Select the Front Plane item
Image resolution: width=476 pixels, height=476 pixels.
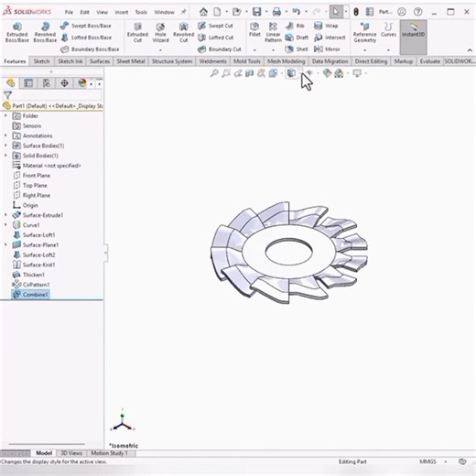click(31, 176)
